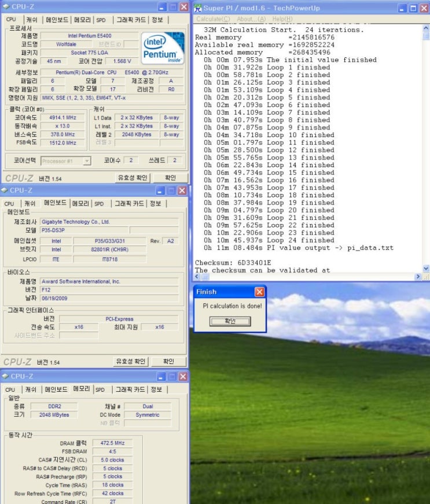
Task: Click the 472.5 MHz DRAM clock value
Action: [x=112, y=443]
